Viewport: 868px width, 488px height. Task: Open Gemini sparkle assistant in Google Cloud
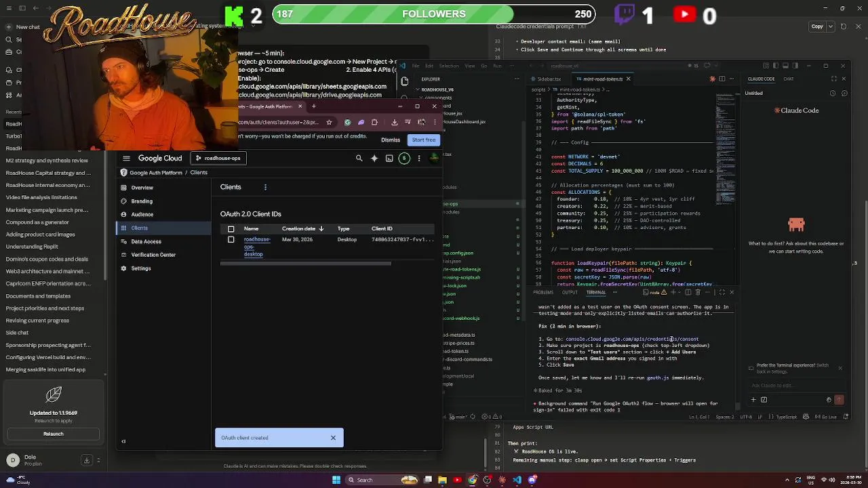click(374, 158)
